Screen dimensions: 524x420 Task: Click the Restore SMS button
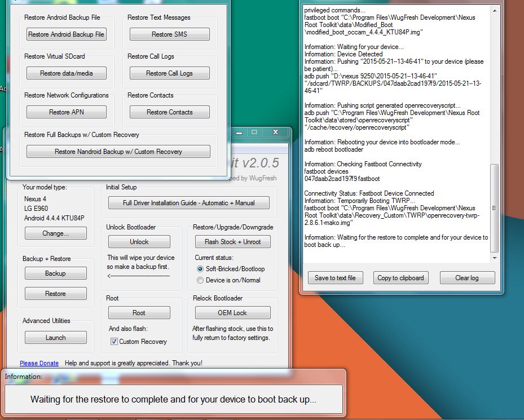point(169,34)
